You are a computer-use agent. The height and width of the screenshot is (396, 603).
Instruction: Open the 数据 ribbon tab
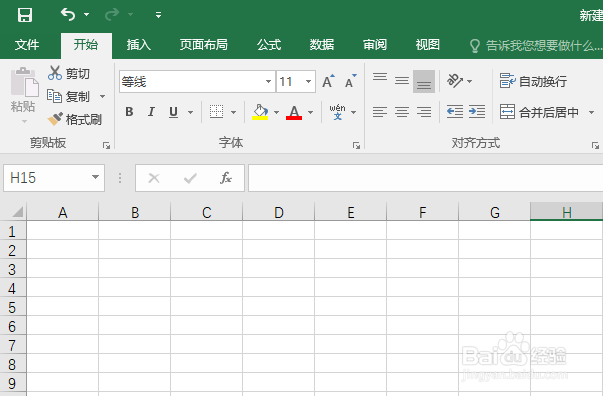point(322,45)
